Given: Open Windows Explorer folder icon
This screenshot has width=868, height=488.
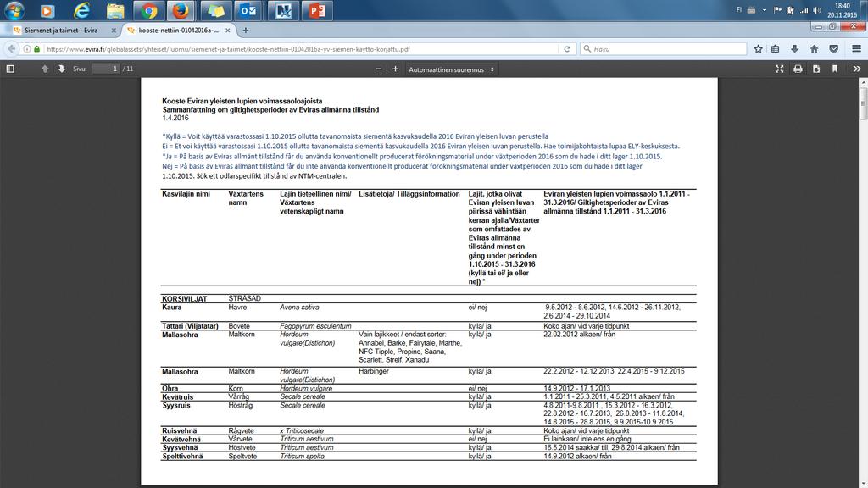Looking at the screenshot, I should coord(115,10).
